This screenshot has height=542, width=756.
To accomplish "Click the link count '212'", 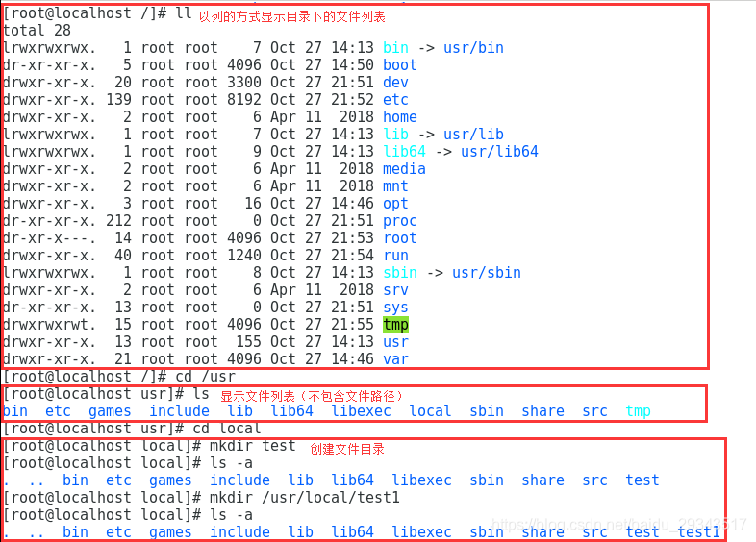I will click(x=118, y=221).
